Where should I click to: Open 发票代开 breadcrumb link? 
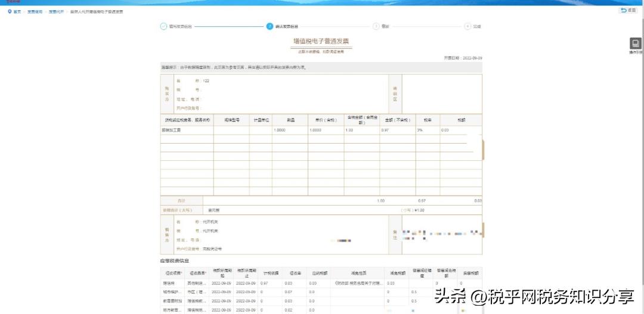coord(56,11)
